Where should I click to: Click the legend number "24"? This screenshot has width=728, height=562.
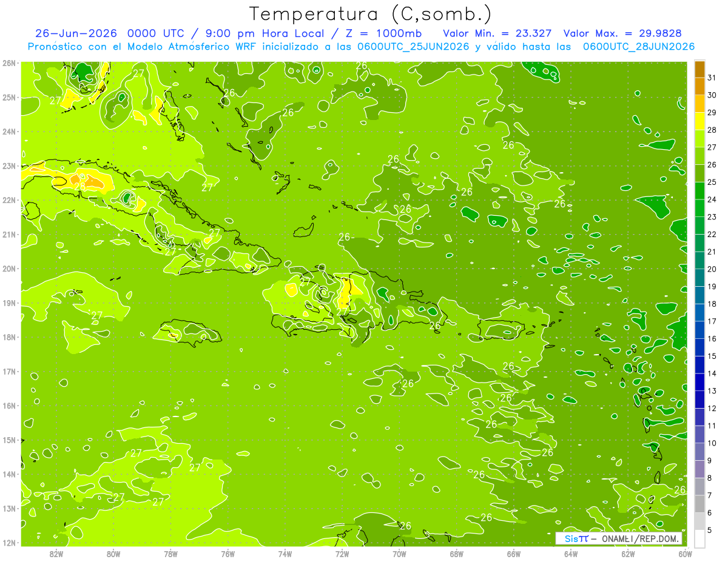tap(712, 199)
